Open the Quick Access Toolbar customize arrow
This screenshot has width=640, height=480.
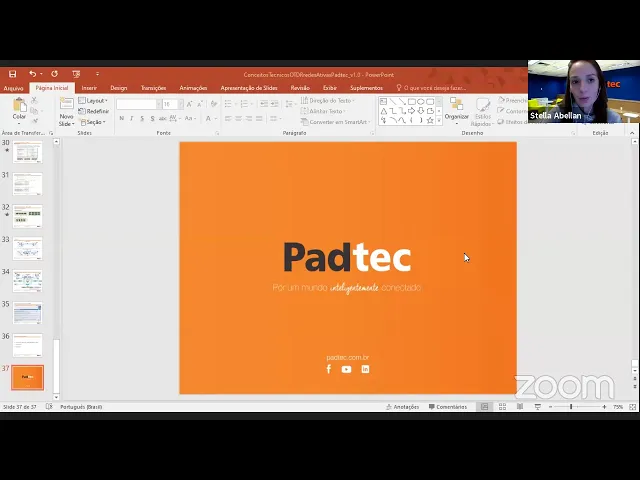[97, 74]
